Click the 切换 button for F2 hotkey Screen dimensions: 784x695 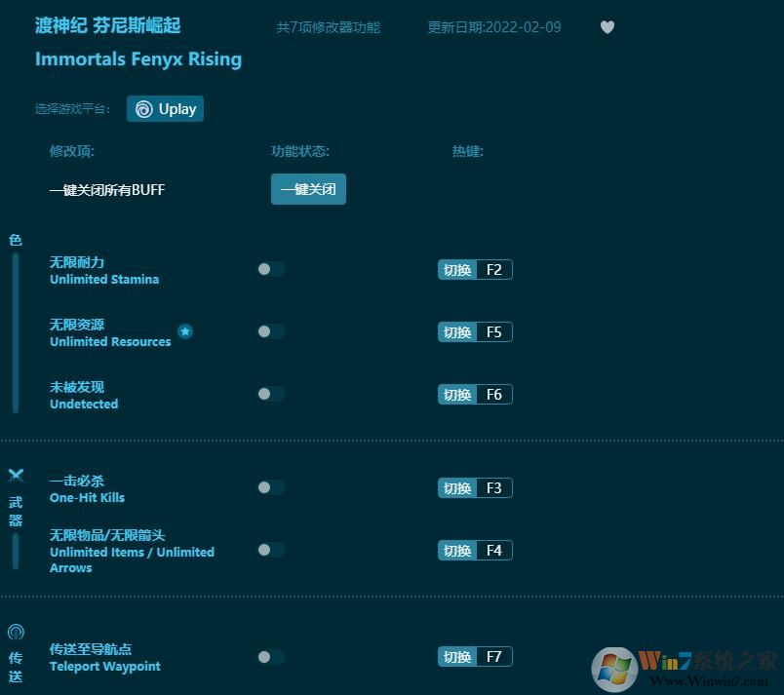click(x=457, y=270)
